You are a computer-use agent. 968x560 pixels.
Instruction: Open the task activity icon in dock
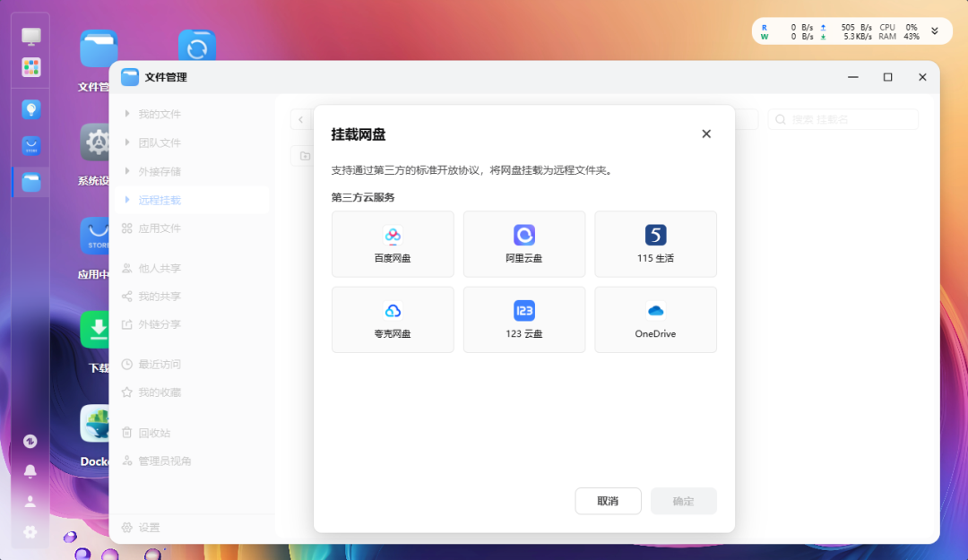[30, 441]
